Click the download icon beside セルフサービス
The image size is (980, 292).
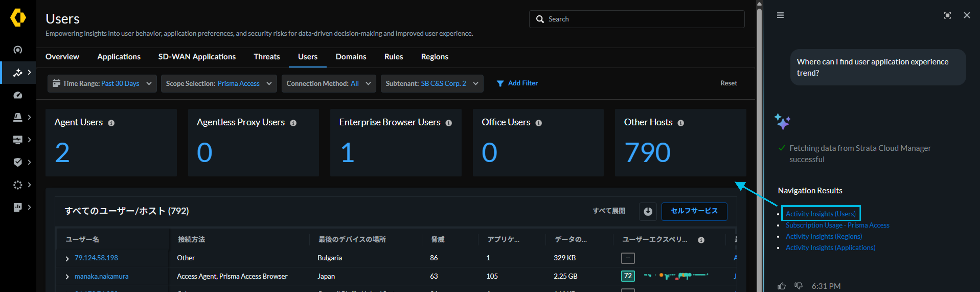tap(648, 211)
